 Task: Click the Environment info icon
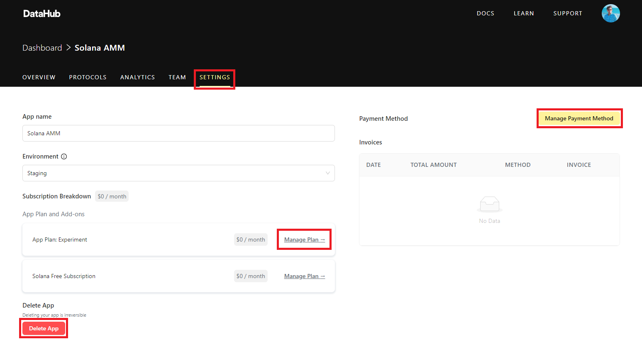64,156
